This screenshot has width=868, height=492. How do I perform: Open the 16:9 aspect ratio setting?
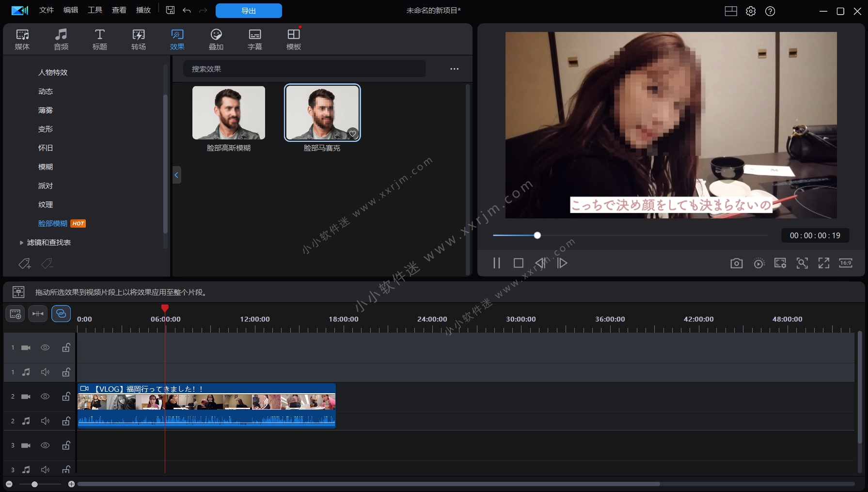point(846,263)
